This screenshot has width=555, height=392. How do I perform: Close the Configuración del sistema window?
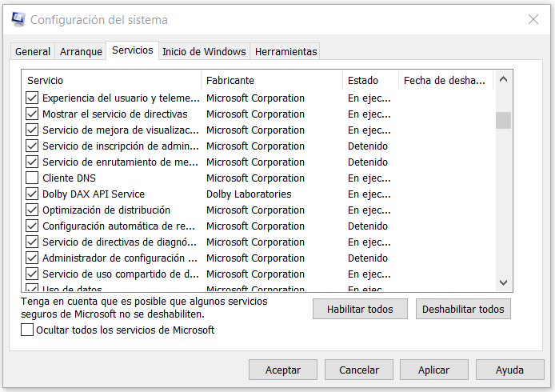tap(533, 19)
